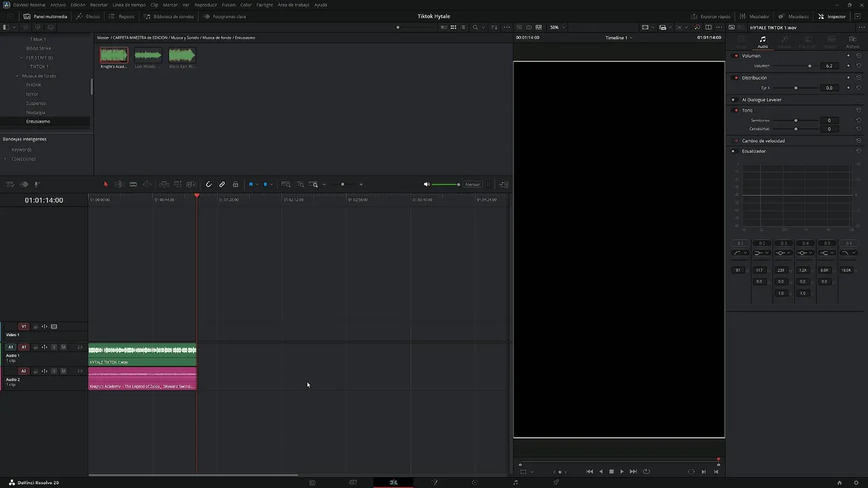Screen dimensions: 868x488
Task: Mute the Audio 1 track
Action: tap(64, 347)
